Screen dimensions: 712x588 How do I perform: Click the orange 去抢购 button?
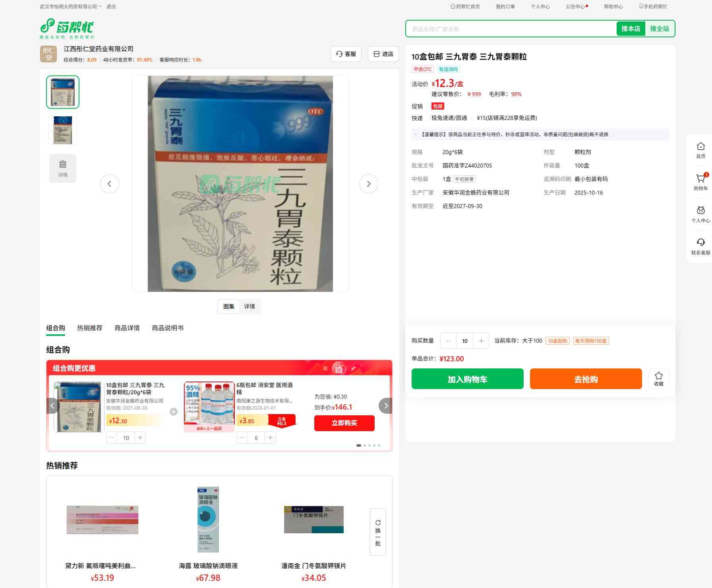pos(586,379)
